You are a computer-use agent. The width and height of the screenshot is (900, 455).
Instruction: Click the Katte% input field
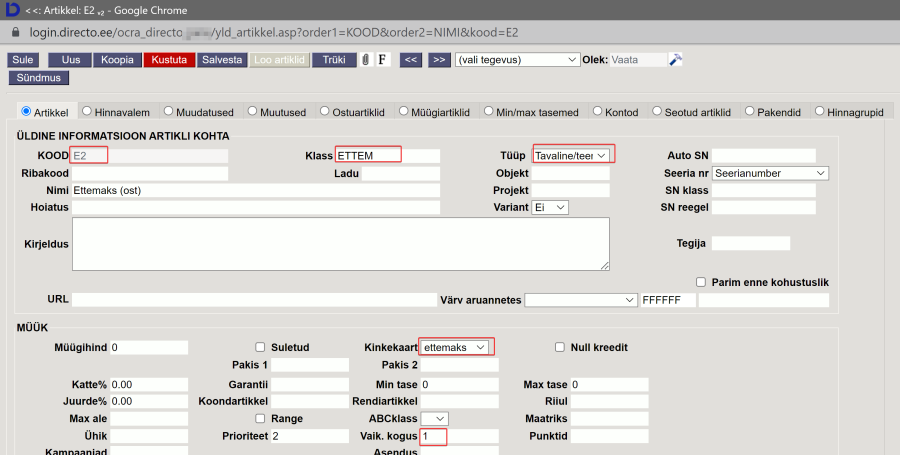click(149, 384)
